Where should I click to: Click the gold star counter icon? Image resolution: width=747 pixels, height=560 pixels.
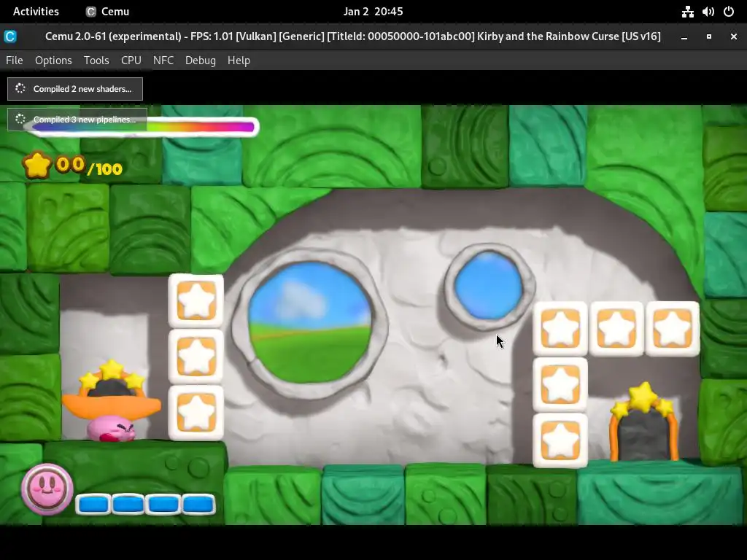coord(36,166)
